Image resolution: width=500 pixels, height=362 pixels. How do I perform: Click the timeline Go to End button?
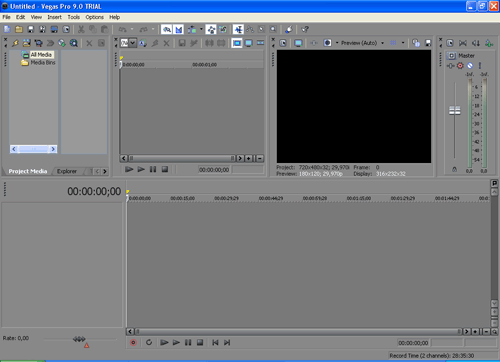pyautogui.click(x=227, y=343)
